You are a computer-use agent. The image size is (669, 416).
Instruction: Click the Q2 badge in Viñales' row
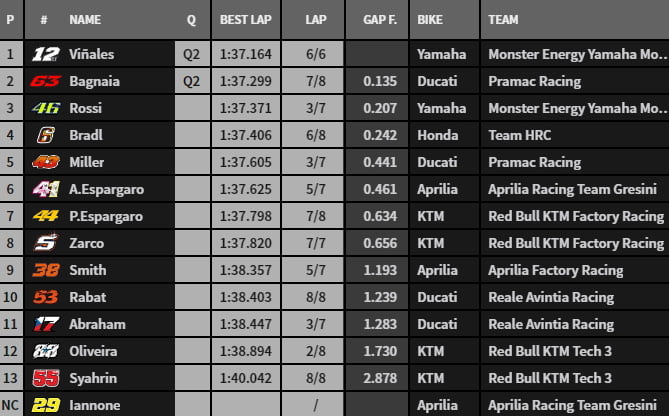[x=191, y=54]
